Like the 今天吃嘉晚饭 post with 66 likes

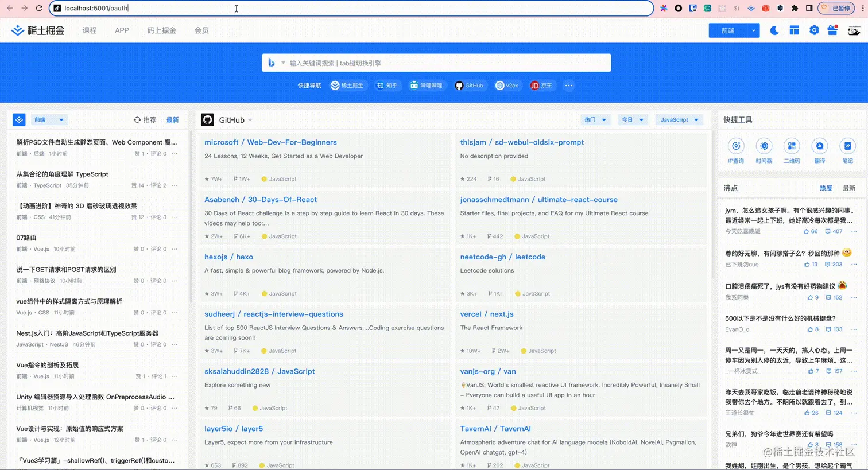(811, 231)
